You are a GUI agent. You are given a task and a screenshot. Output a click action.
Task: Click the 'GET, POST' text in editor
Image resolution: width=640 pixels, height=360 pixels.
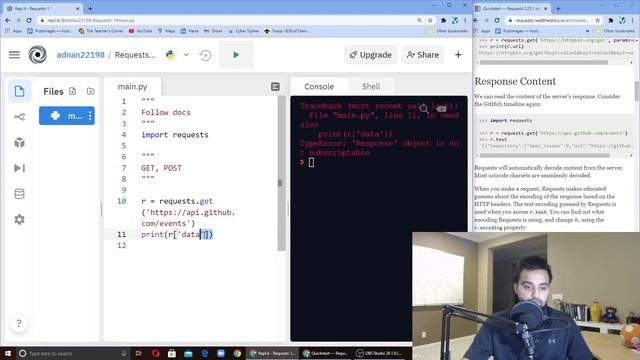tap(161, 168)
